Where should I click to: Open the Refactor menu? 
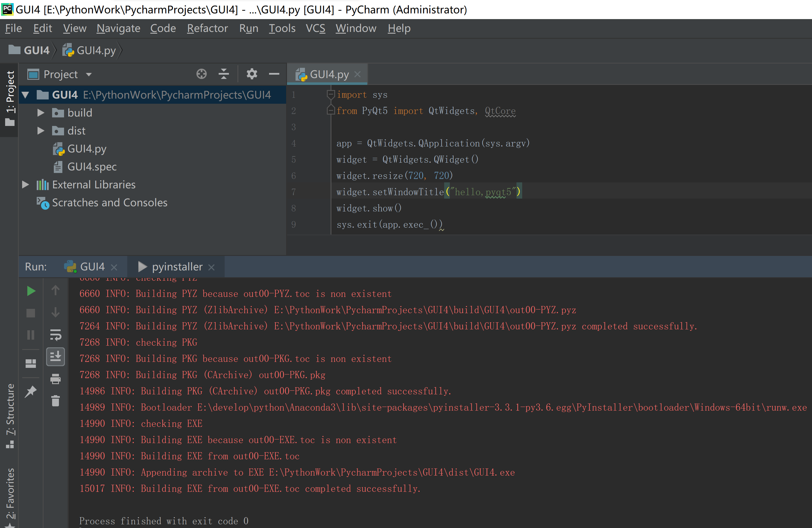click(208, 28)
